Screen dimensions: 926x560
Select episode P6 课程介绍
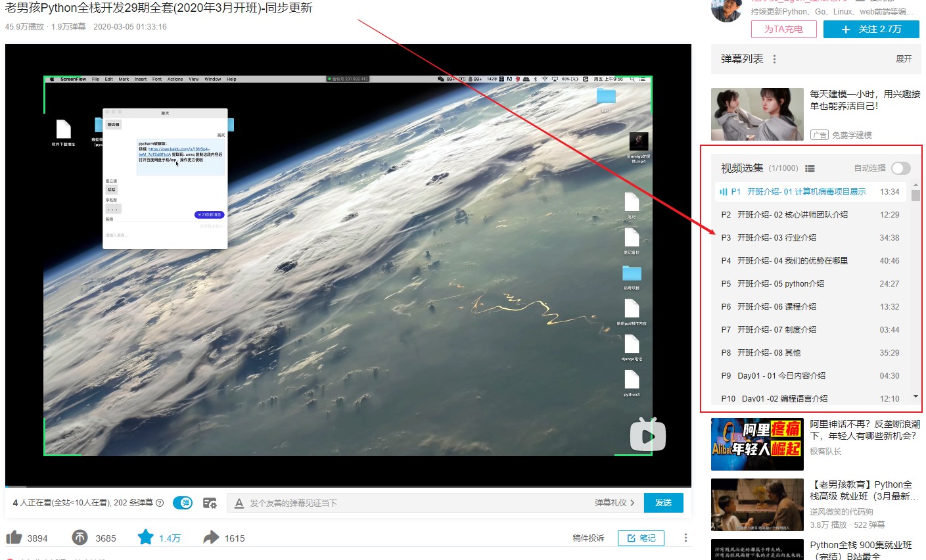coord(810,307)
